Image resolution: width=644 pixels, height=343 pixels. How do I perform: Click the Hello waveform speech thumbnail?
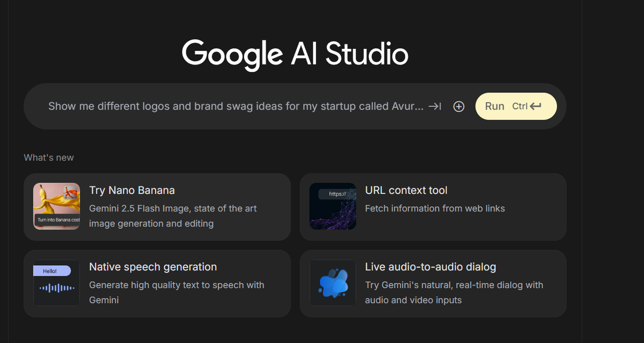[57, 283]
